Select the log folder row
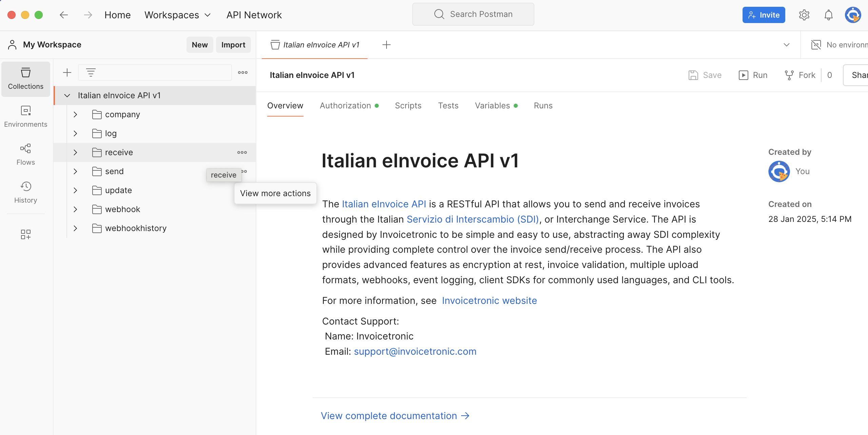The height and width of the screenshot is (435, 868). pyautogui.click(x=155, y=133)
